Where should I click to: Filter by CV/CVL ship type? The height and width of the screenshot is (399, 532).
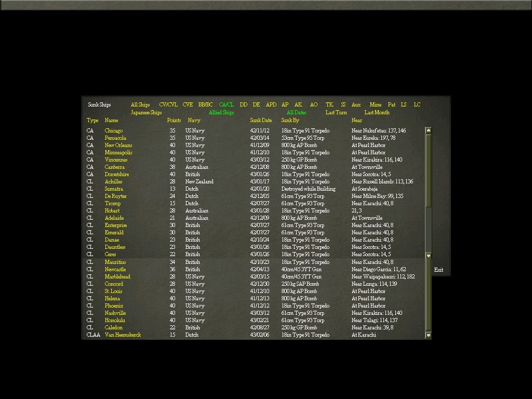(x=168, y=104)
